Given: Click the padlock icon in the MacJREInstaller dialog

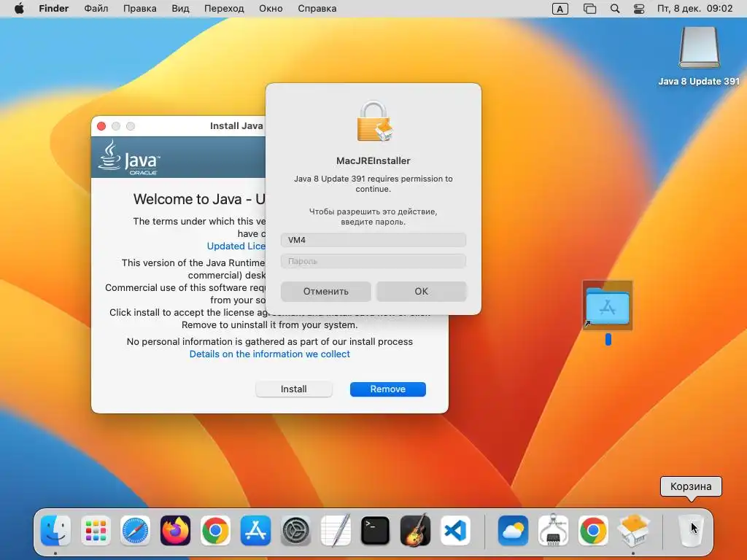Looking at the screenshot, I should pos(374,121).
